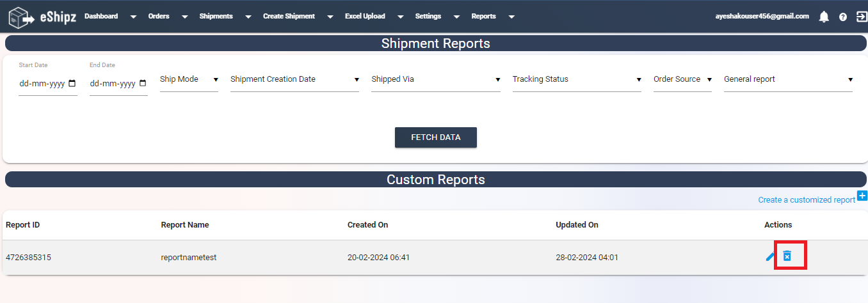Open the notifications bell

pos(824,17)
